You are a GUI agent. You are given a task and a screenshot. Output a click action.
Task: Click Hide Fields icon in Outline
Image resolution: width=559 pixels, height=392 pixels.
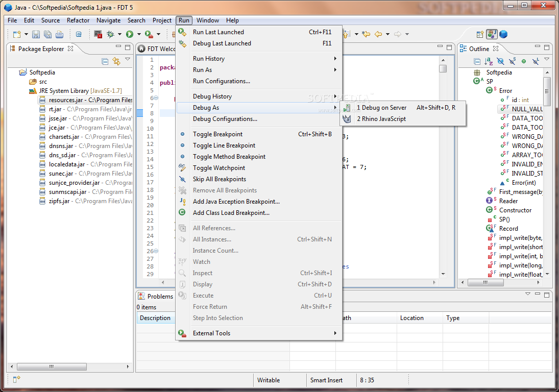tap(500, 61)
